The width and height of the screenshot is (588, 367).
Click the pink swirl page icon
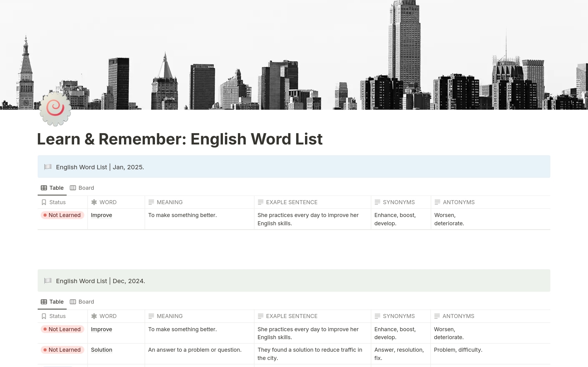point(55,109)
